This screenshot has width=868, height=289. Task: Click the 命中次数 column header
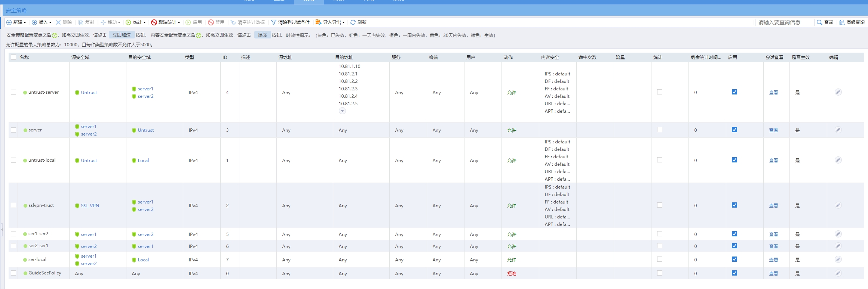(588, 58)
